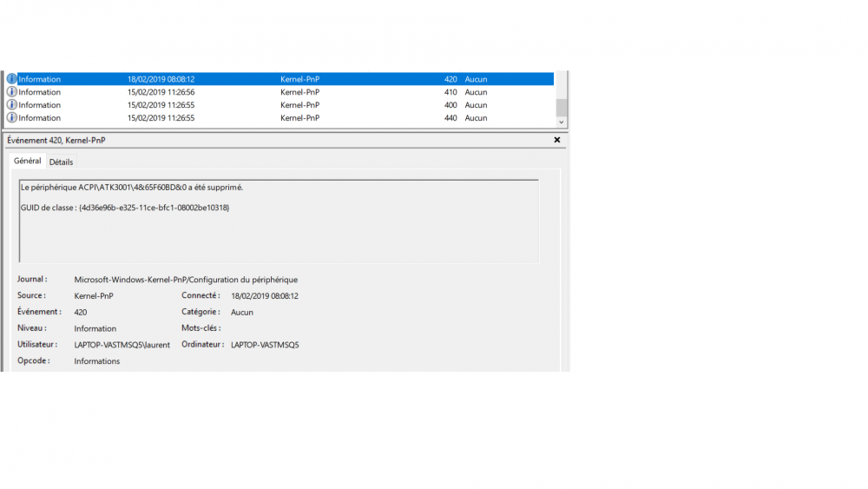Image resolution: width=868 pixels, height=489 pixels.
Task: Click the event list scrollbar thumb
Action: point(562,108)
